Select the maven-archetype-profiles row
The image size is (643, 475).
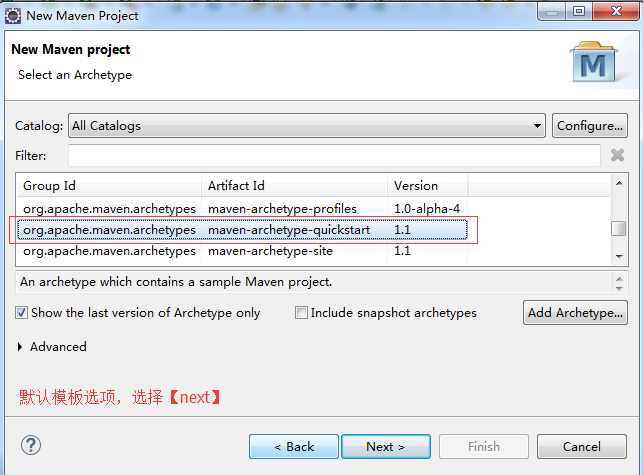coord(242,209)
